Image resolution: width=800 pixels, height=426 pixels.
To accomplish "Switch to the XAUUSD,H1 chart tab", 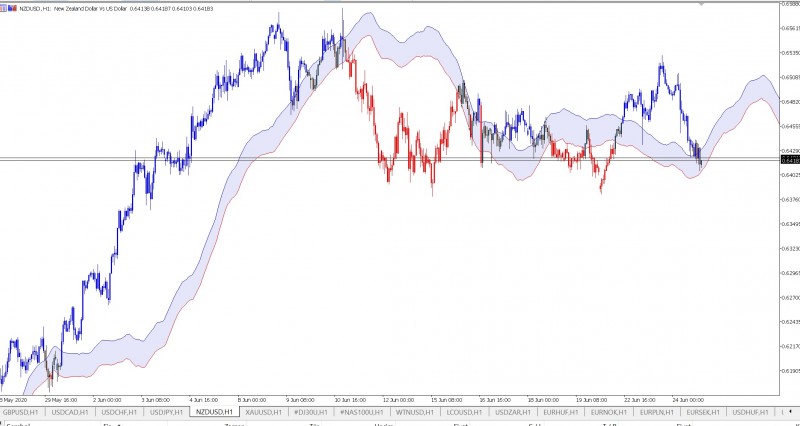I will click(263, 412).
